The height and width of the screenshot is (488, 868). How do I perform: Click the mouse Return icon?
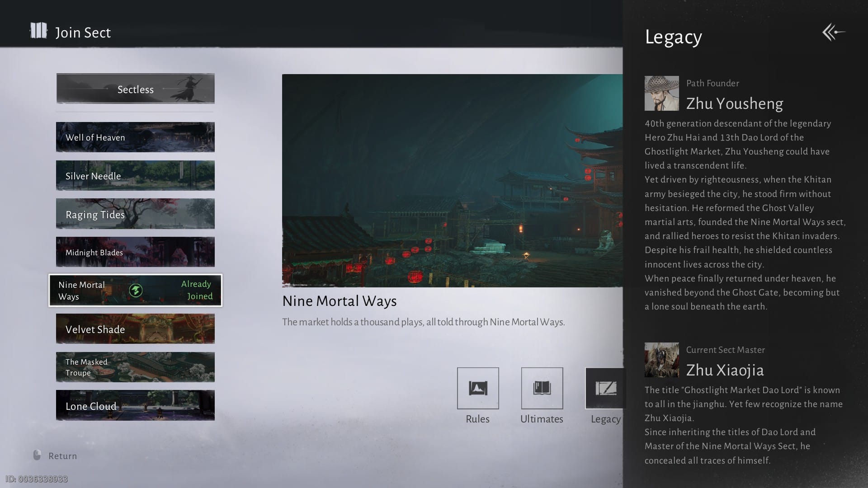pos(37,455)
